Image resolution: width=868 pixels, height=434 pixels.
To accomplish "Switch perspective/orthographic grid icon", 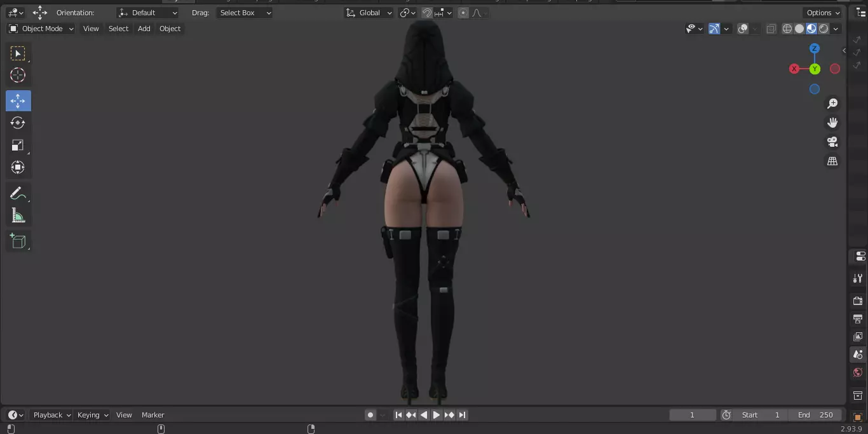I will coord(832,161).
